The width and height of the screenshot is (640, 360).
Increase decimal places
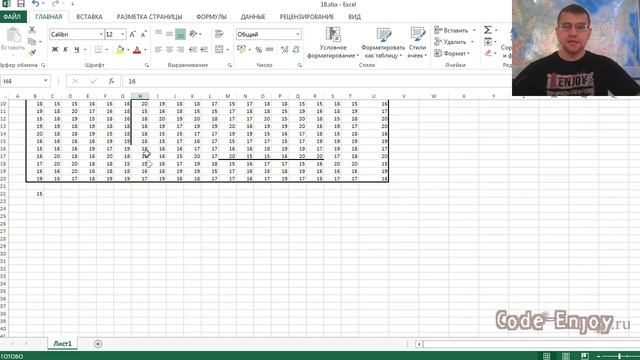click(284, 49)
